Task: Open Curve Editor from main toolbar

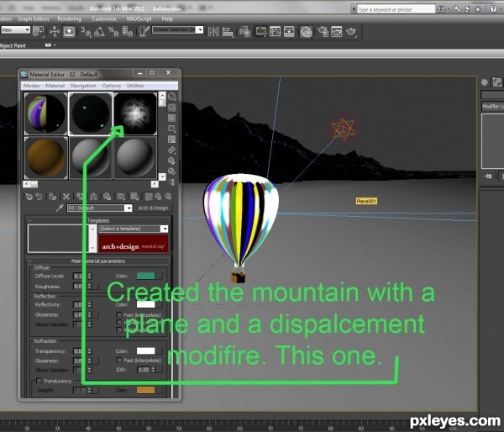Action: (x=276, y=32)
